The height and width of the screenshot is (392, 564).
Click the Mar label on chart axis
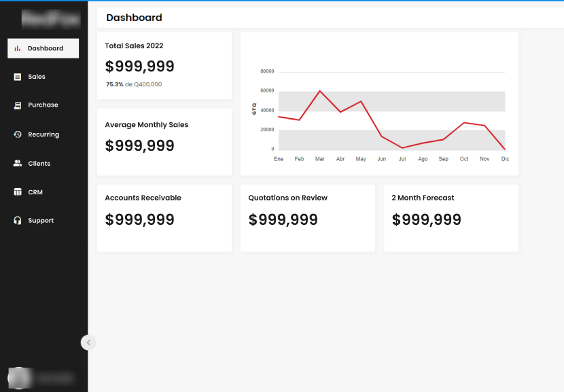[x=320, y=159]
